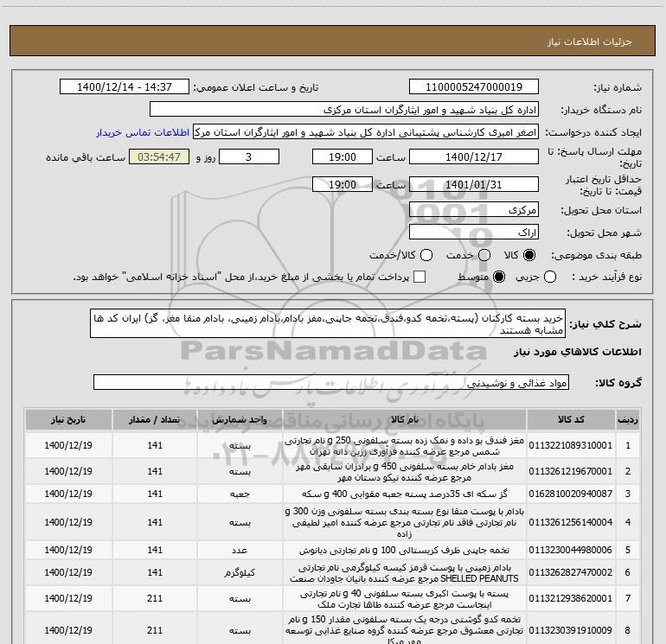The height and width of the screenshot is (644, 666).
Task: Click the goods group field مواد غذائی و نوشیدنی
Action: (x=331, y=382)
